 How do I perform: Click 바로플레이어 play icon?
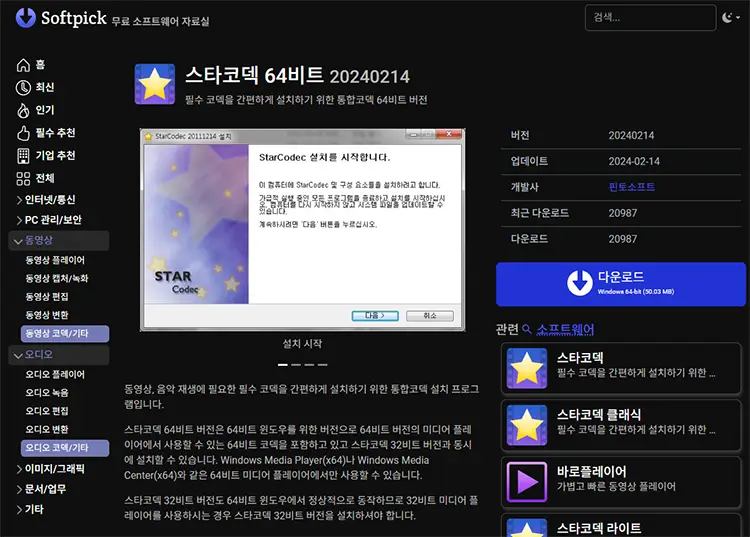coord(527,482)
